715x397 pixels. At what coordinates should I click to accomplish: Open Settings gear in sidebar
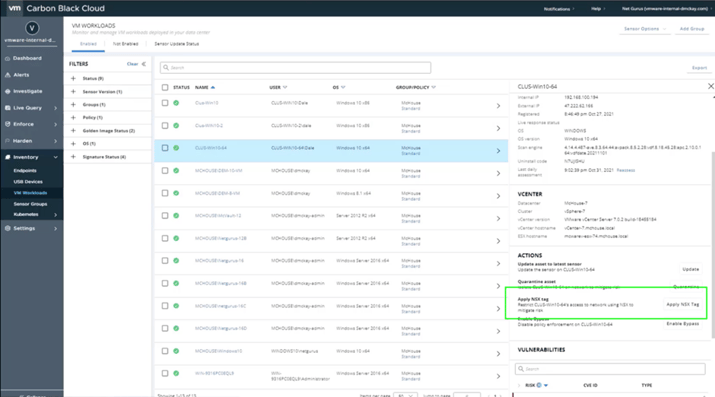coord(8,228)
